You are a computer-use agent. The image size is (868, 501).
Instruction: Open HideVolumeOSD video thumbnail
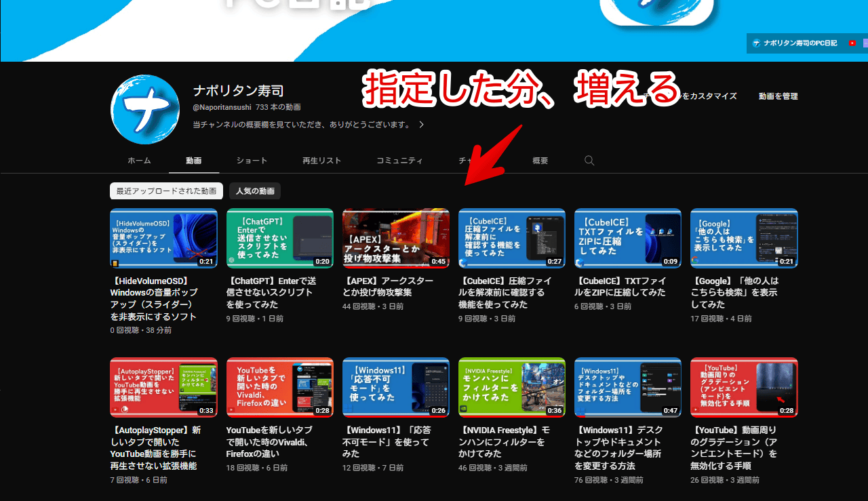pos(163,238)
